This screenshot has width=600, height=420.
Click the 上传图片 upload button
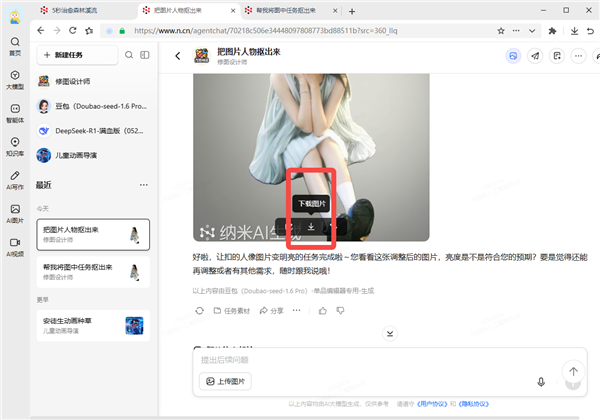click(x=226, y=381)
